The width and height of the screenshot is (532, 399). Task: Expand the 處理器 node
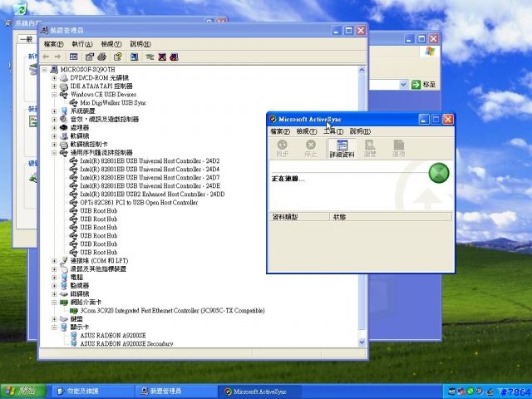coord(54,127)
